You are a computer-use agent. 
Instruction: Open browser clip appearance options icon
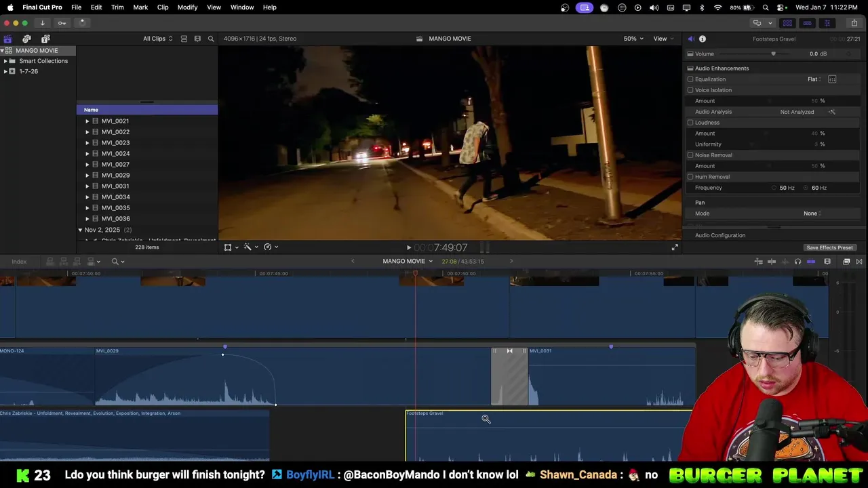point(197,39)
